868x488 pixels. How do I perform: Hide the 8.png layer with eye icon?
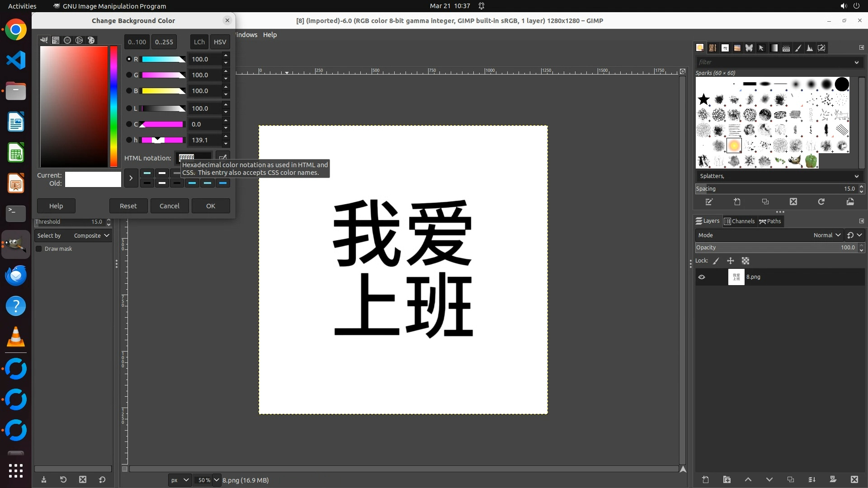click(x=702, y=277)
